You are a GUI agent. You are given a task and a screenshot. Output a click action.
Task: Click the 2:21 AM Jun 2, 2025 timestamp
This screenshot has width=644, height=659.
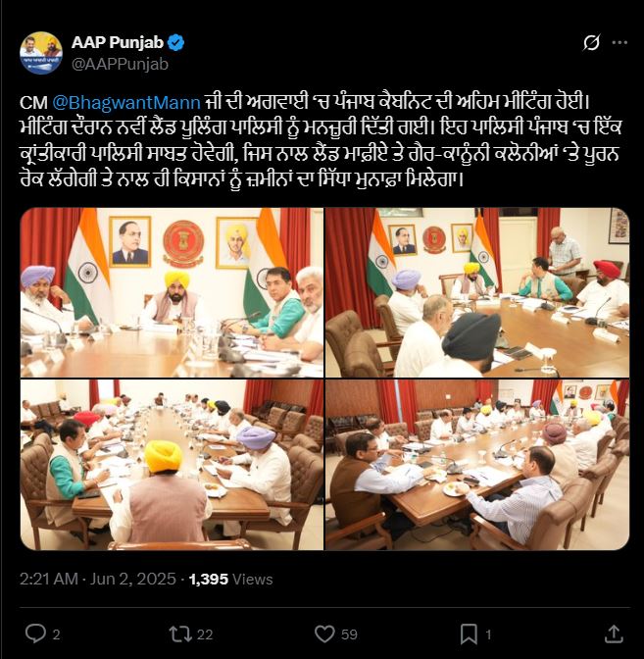(97, 580)
